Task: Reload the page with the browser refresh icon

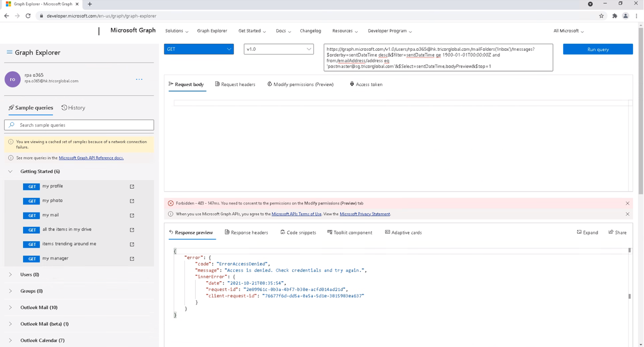Action: tap(28, 15)
